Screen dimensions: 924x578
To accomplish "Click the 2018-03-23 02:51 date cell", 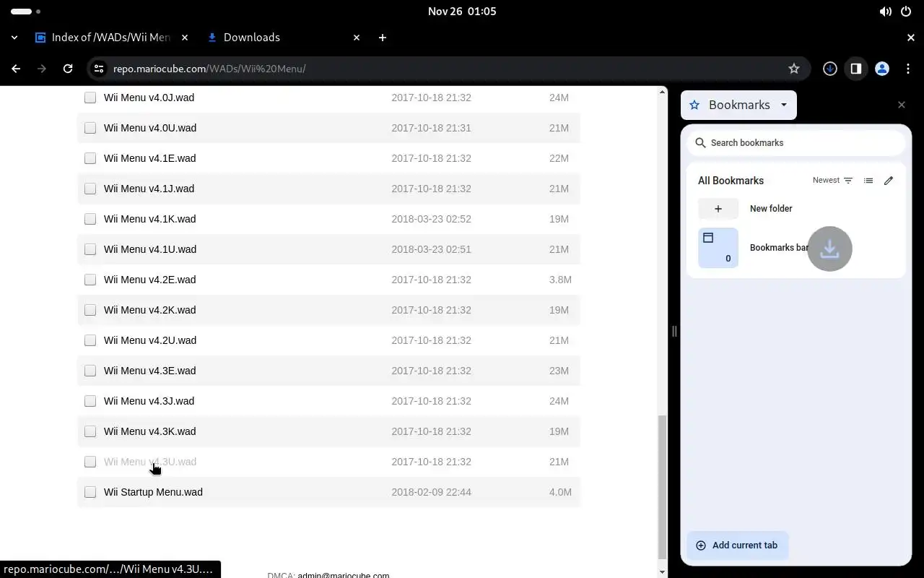I will [x=431, y=249].
